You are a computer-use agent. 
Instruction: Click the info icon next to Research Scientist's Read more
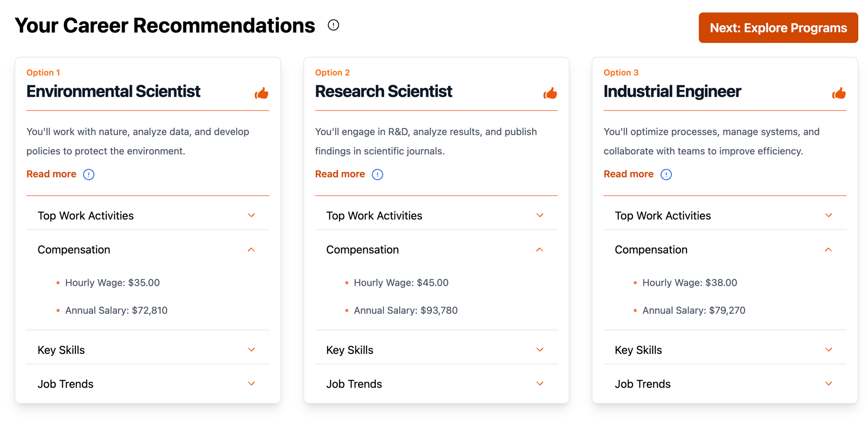tap(377, 174)
